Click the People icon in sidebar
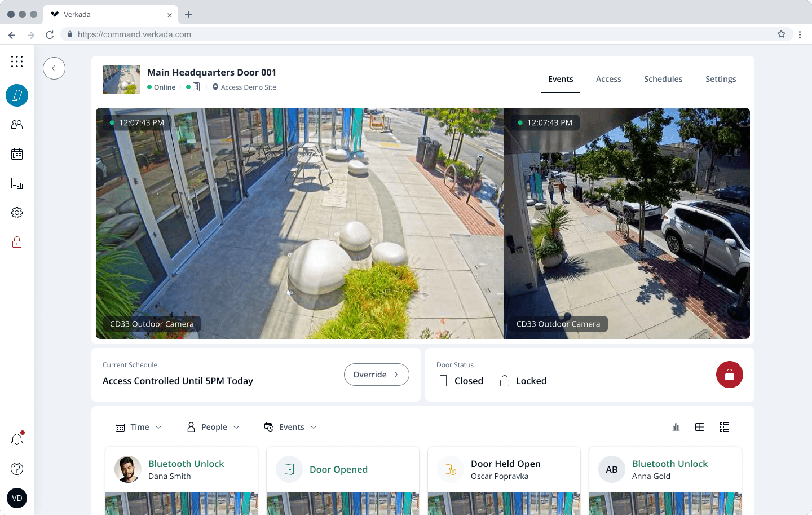 coord(17,125)
